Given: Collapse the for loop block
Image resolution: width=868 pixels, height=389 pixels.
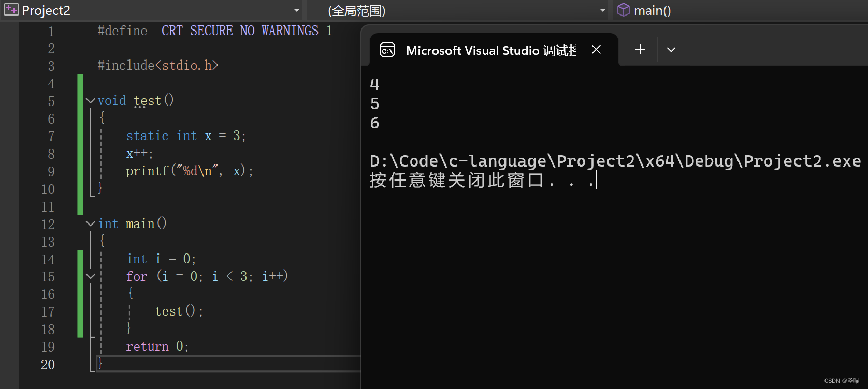Looking at the screenshot, I should click(x=91, y=276).
